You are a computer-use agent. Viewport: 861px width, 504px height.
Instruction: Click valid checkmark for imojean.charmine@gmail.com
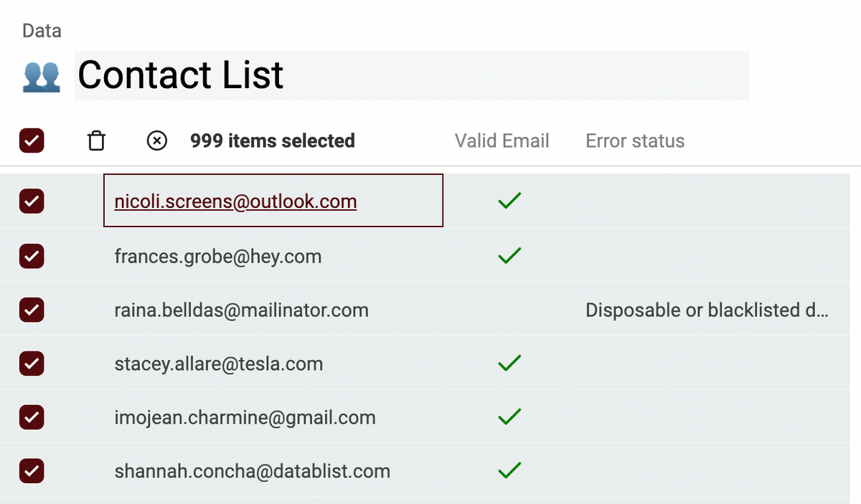pyautogui.click(x=509, y=417)
